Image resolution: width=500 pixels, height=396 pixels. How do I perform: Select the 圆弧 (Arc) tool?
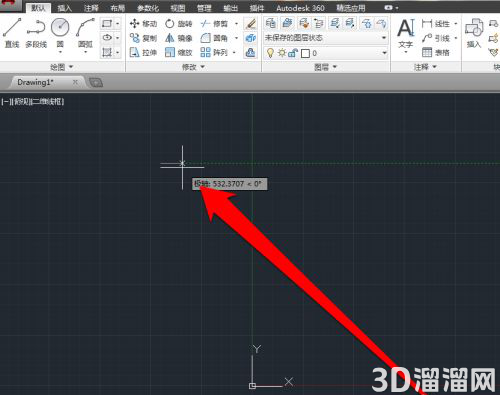coord(85,33)
